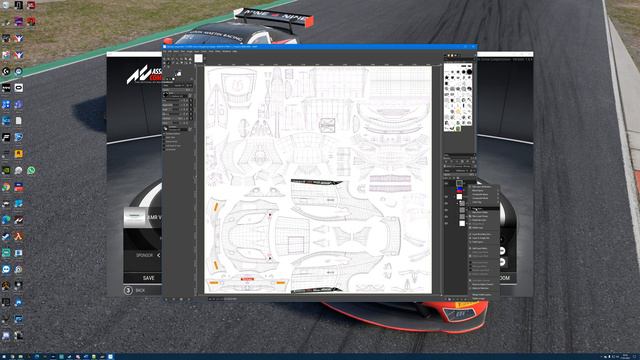Reset foreground and background colors to default
This screenshot has width=640, height=360.
(x=176, y=75)
